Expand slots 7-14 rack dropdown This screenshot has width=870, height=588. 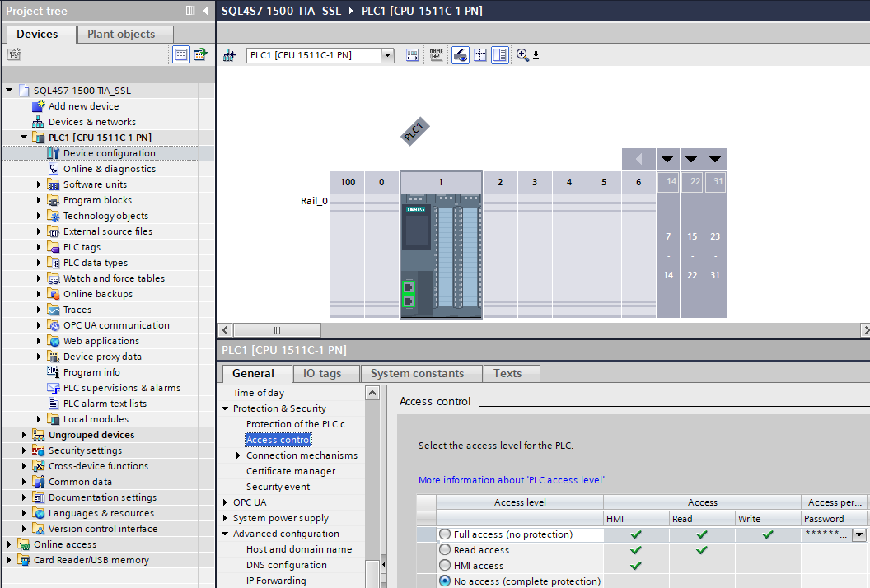click(667, 159)
